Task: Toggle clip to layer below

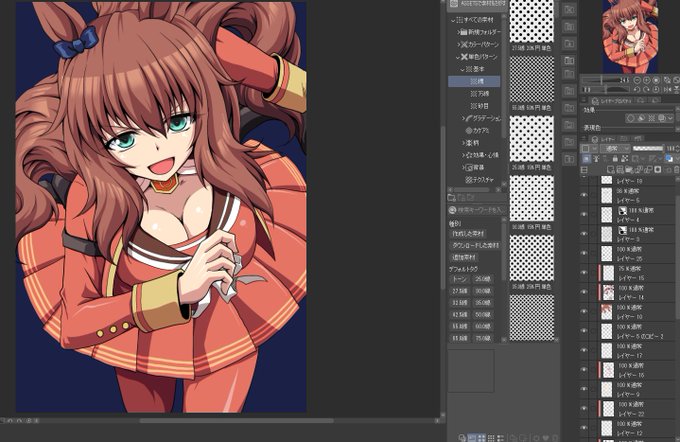Action: pos(586,158)
